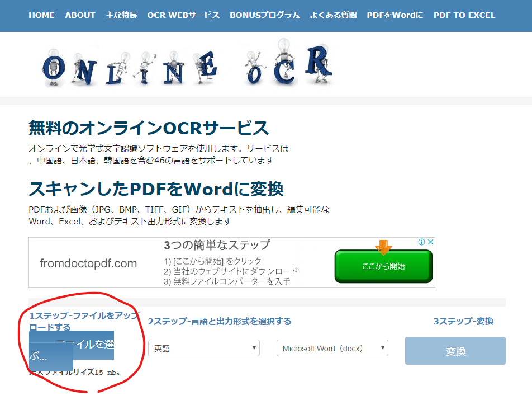Open the HOME menu item
The width and height of the screenshot is (532, 405).
(x=41, y=15)
